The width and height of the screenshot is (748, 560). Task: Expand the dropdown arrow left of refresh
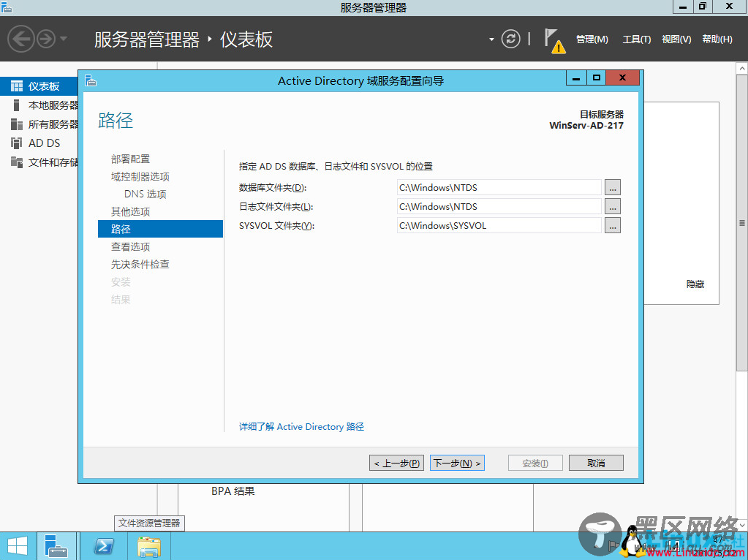pos(491,39)
